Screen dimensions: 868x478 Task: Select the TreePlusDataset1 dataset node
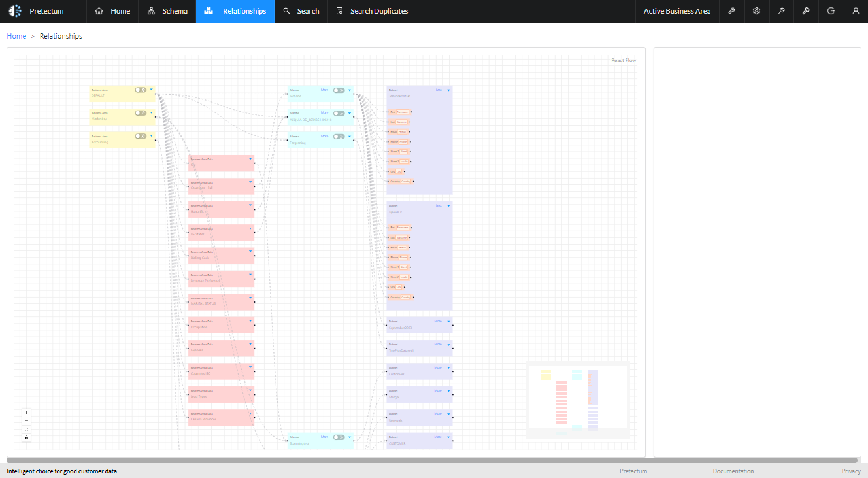click(420, 348)
